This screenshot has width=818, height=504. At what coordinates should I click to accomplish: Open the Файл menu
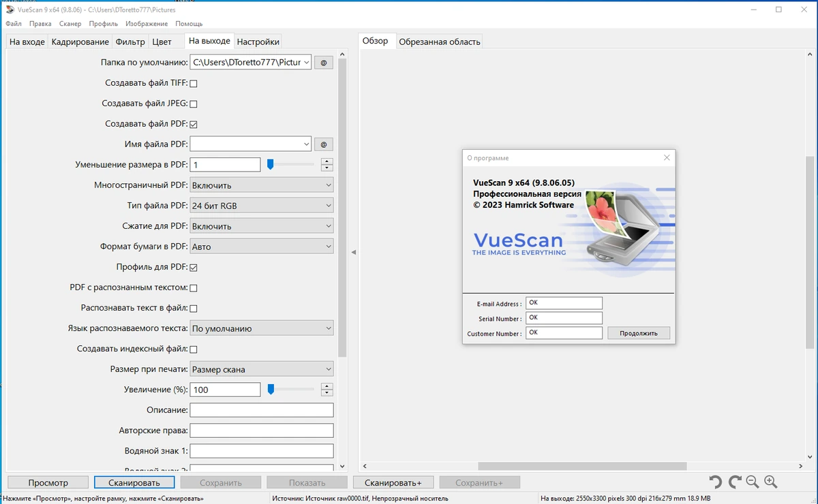click(14, 24)
